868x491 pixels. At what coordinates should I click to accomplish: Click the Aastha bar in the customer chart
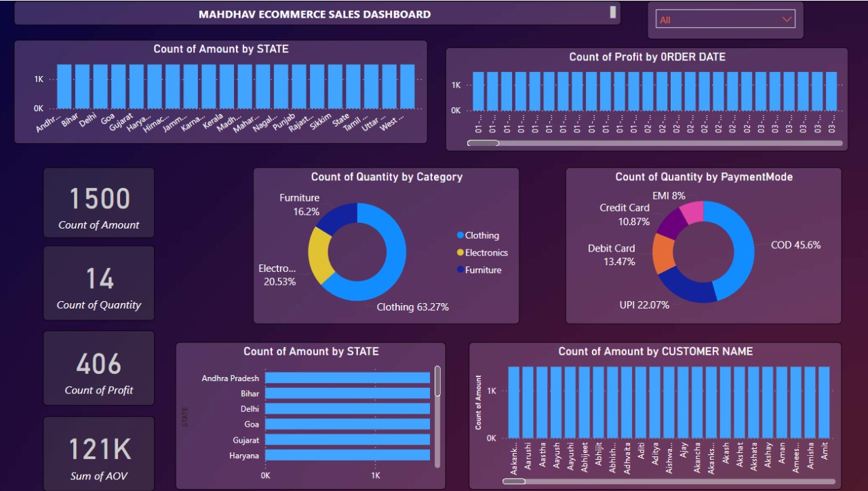click(x=542, y=402)
